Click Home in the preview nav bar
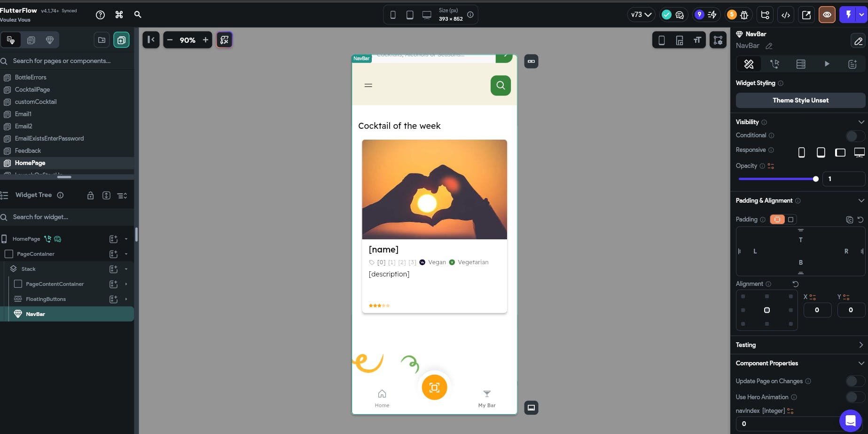Screen dimensions: 868x434 pyautogui.click(x=382, y=398)
